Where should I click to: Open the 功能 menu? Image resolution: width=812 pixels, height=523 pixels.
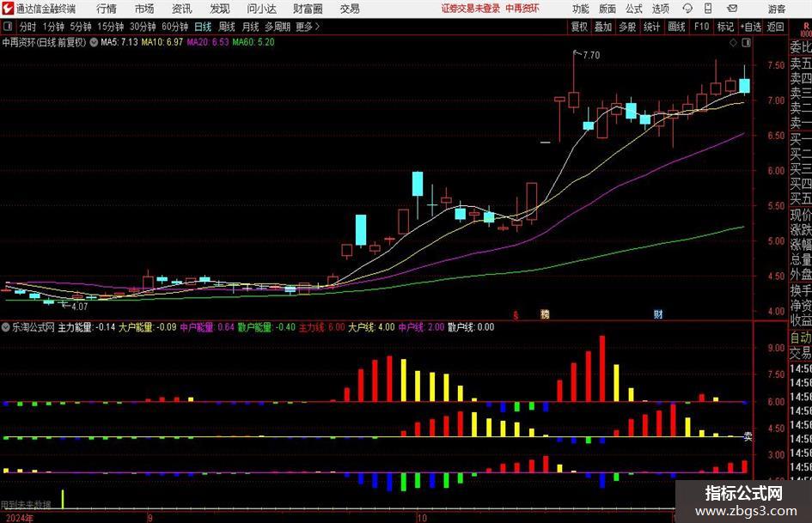(581, 9)
